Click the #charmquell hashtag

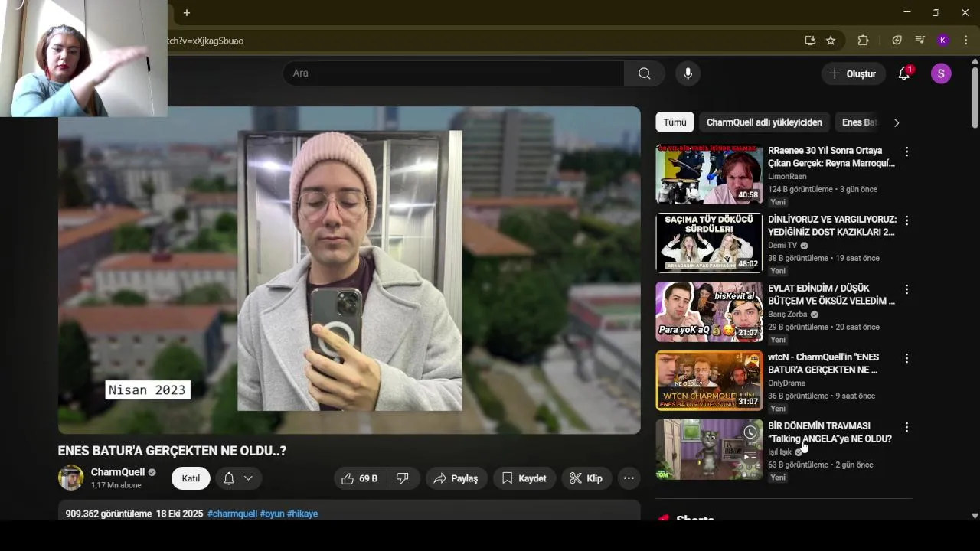click(232, 514)
